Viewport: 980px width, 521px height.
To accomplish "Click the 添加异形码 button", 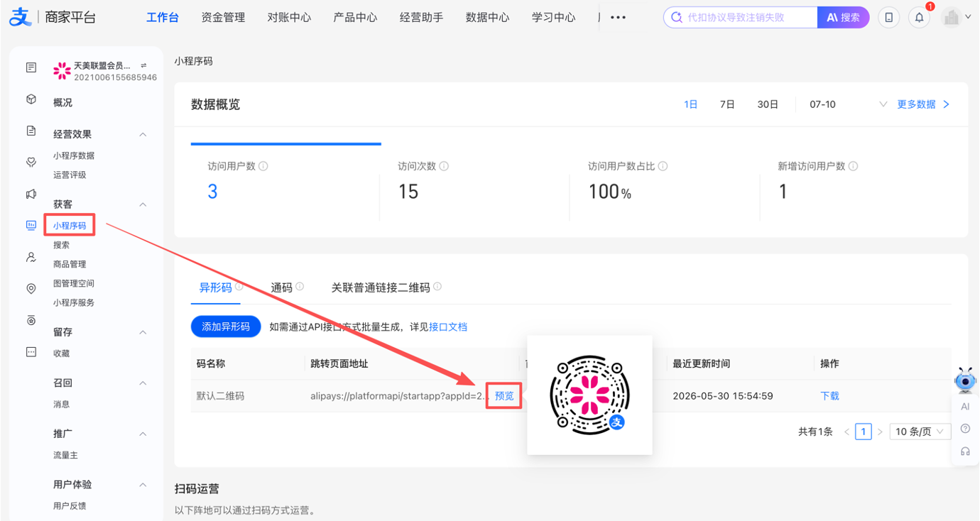I will (226, 327).
